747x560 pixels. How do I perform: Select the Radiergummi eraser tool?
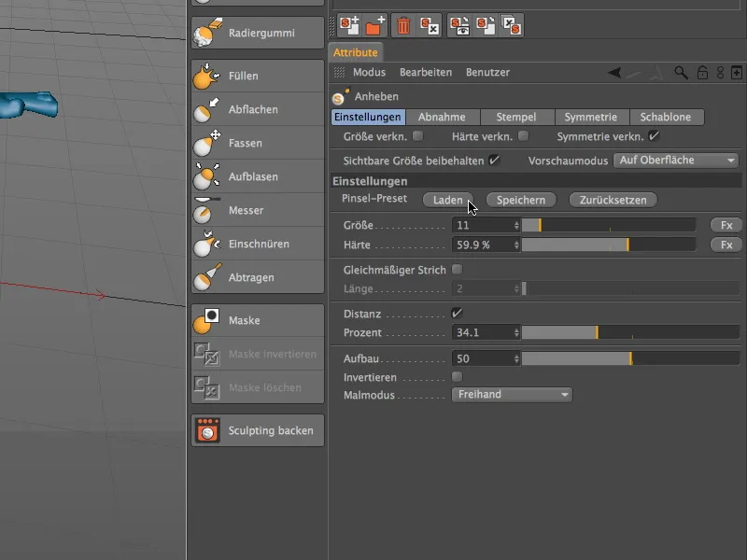258,33
